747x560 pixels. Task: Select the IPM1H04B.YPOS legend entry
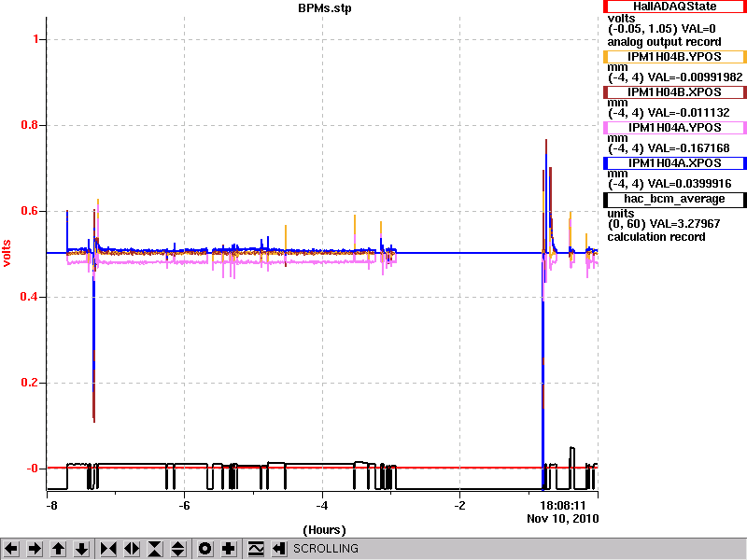click(x=674, y=57)
